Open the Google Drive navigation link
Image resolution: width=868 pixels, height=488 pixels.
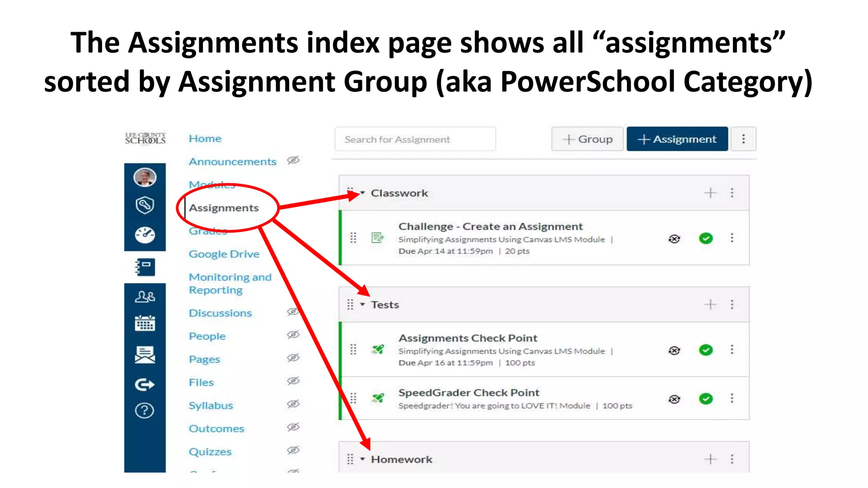tap(224, 254)
